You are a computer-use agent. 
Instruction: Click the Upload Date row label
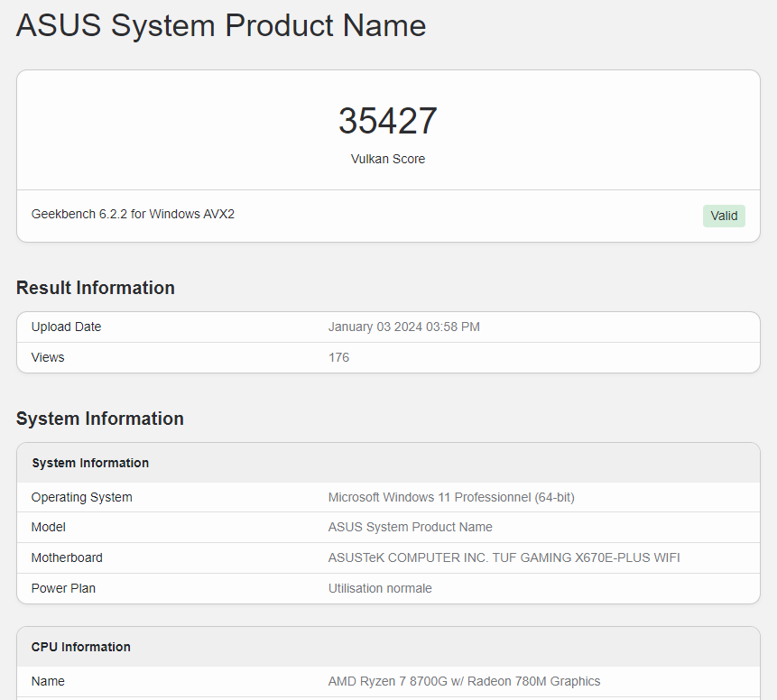(x=66, y=327)
